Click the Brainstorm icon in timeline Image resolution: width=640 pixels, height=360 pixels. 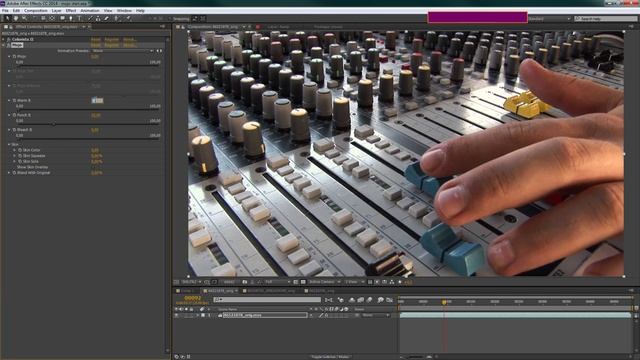(380, 300)
